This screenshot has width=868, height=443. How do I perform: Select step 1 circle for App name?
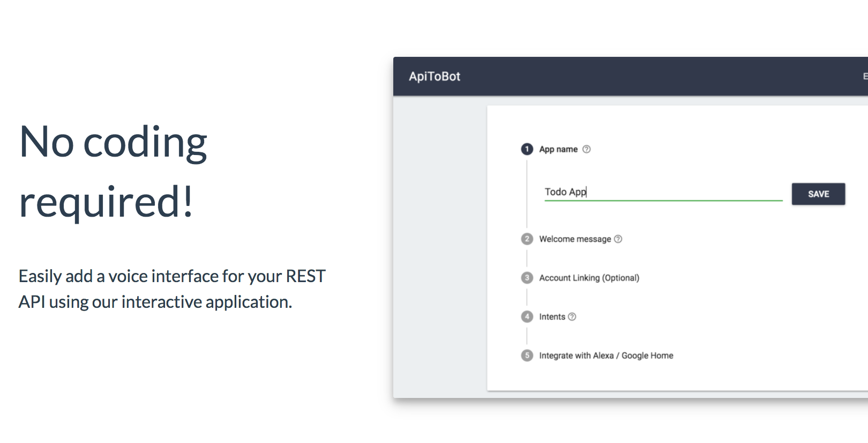point(527,149)
